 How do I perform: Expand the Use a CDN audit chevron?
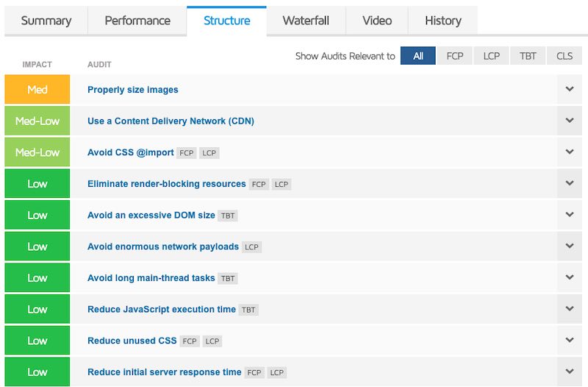(x=569, y=121)
